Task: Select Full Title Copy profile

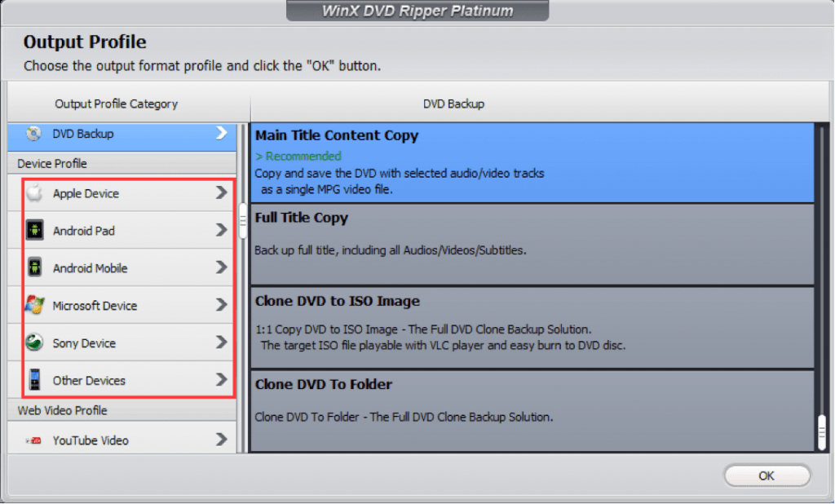Action: (x=532, y=245)
